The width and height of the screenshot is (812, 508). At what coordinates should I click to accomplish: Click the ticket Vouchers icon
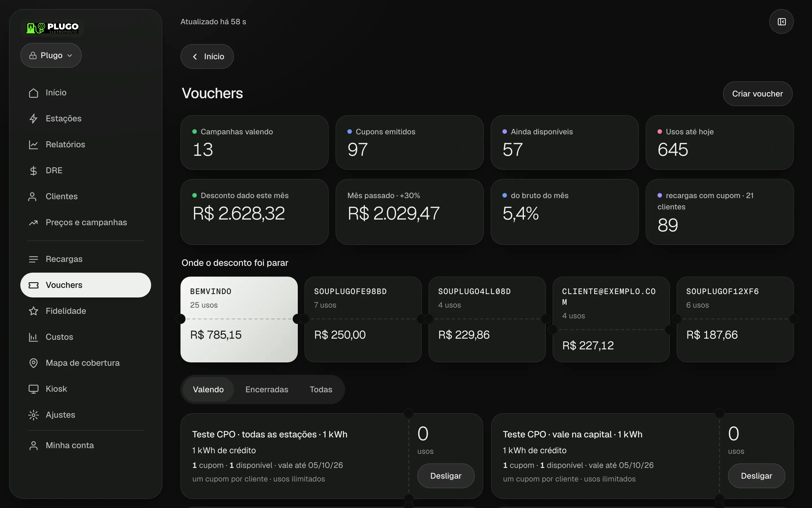click(33, 285)
